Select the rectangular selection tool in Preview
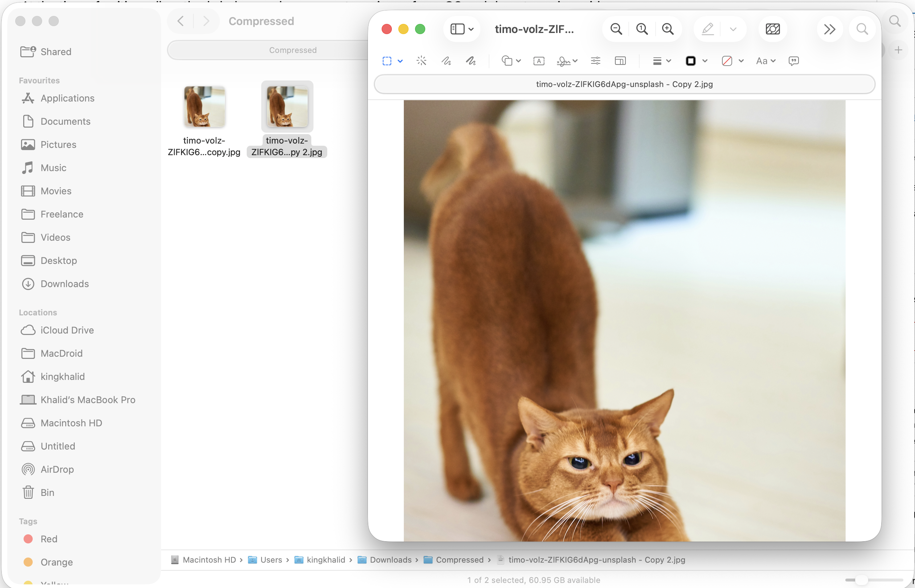Image resolution: width=915 pixels, height=588 pixels. click(x=387, y=61)
